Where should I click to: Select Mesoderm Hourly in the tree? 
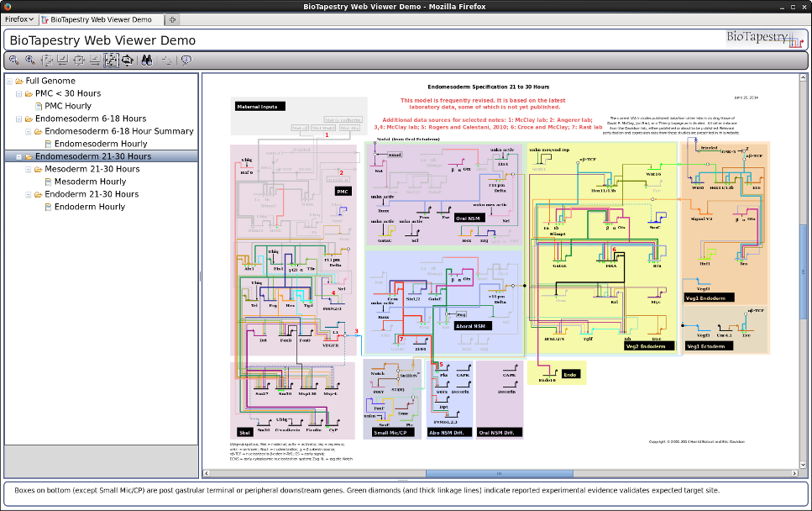[x=90, y=182]
